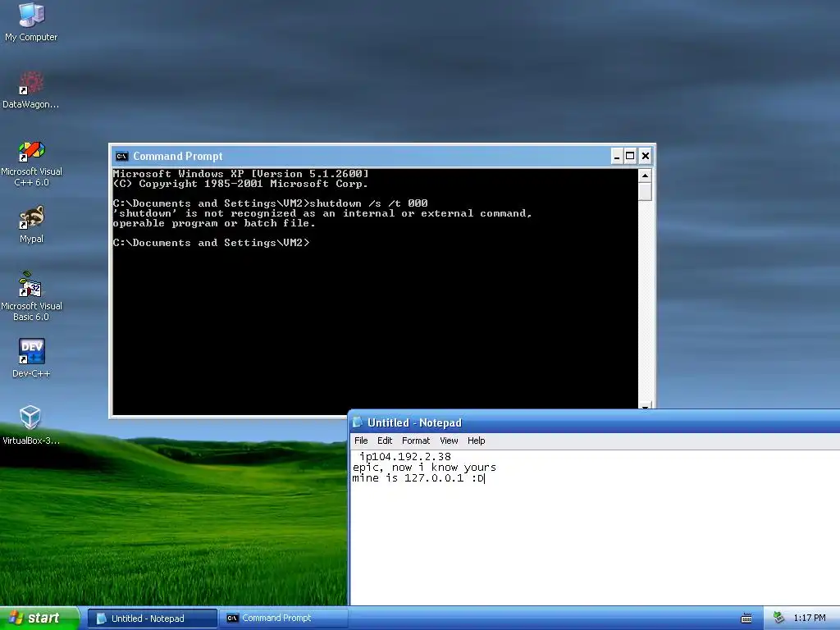Open the Notepad File menu
840x630 pixels.
tap(361, 441)
